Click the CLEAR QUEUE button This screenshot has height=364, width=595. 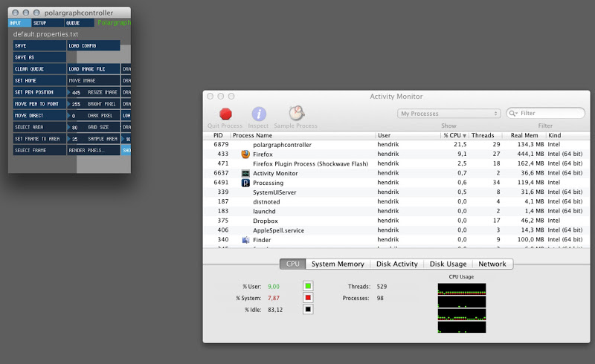[39, 69]
